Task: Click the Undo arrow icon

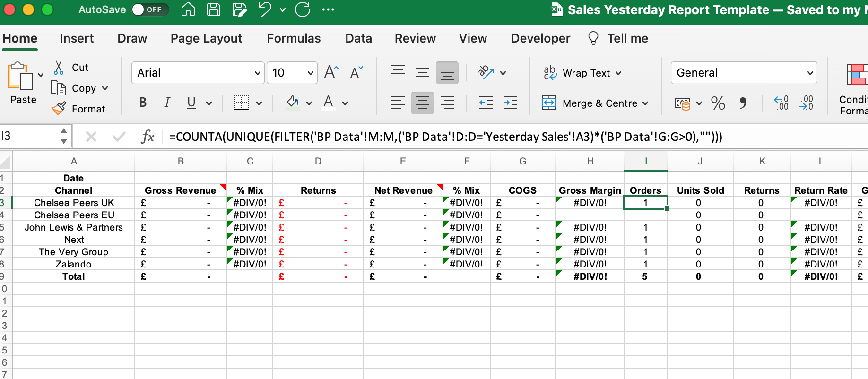Action: click(x=265, y=9)
